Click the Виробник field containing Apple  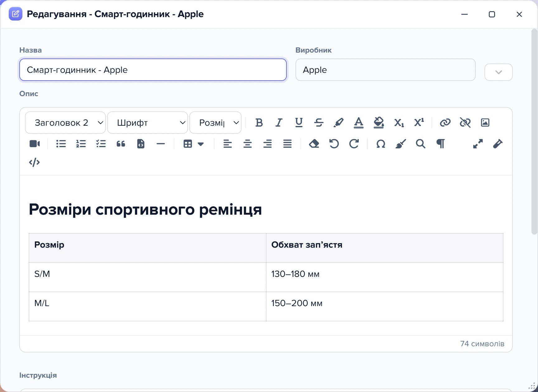tap(385, 70)
